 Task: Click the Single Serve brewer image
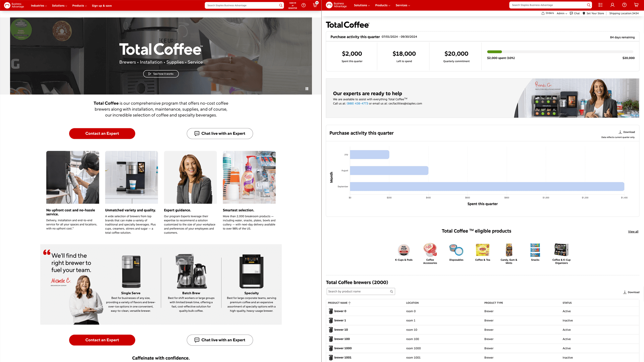tap(131, 271)
